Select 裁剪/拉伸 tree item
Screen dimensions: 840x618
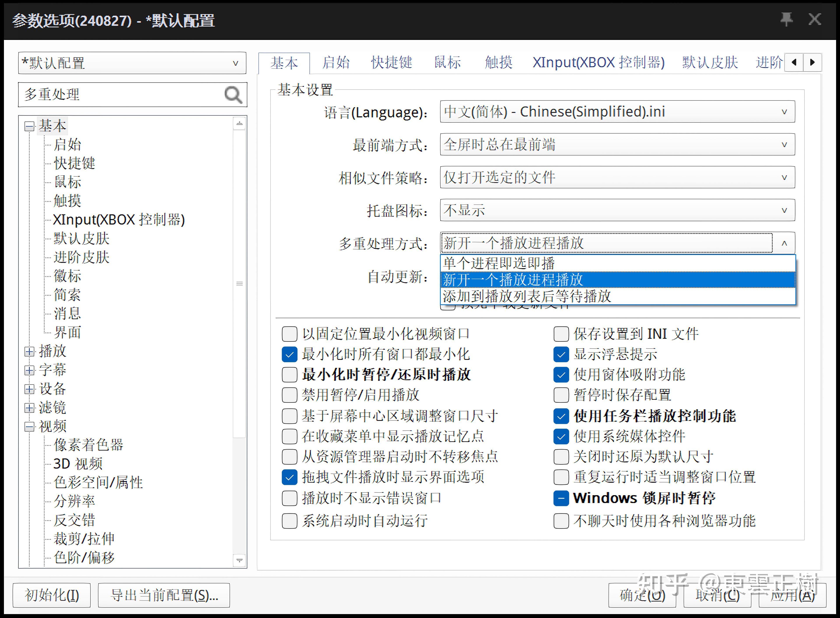pyautogui.click(x=84, y=539)
